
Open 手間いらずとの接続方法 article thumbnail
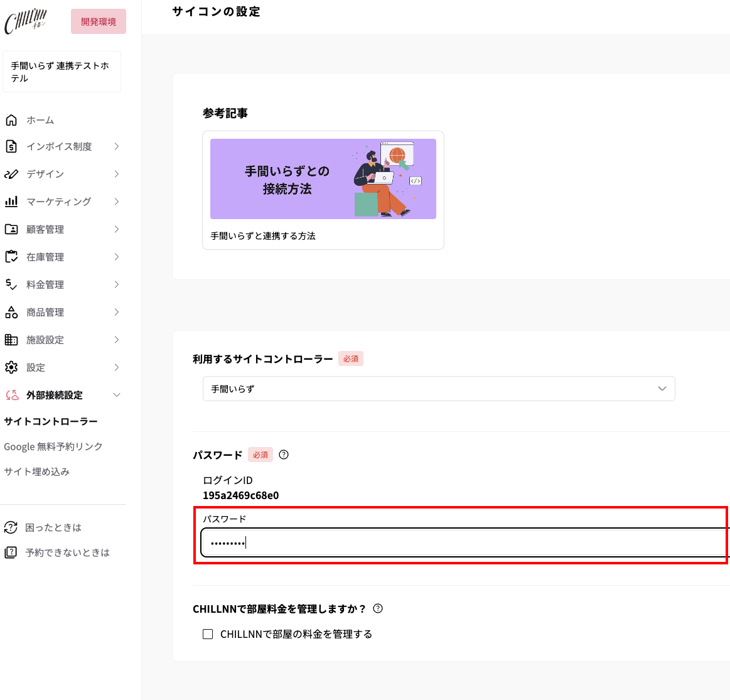pyautogui.click(x=323, y=179)
